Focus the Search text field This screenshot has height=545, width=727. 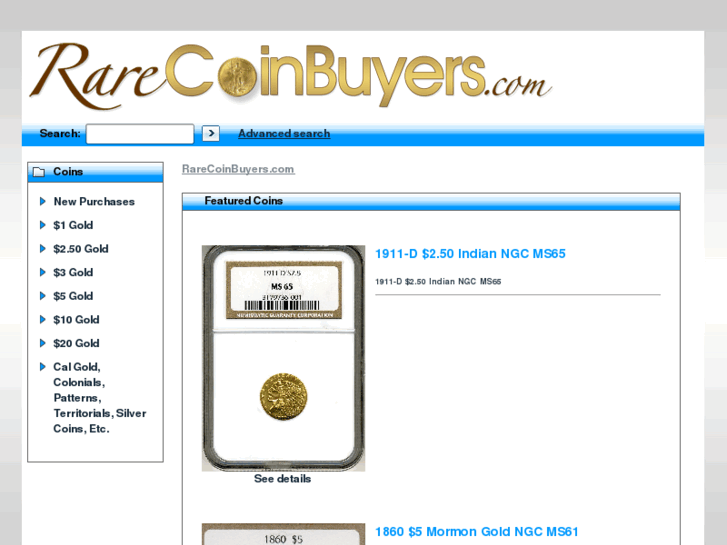tap(140, 134)
